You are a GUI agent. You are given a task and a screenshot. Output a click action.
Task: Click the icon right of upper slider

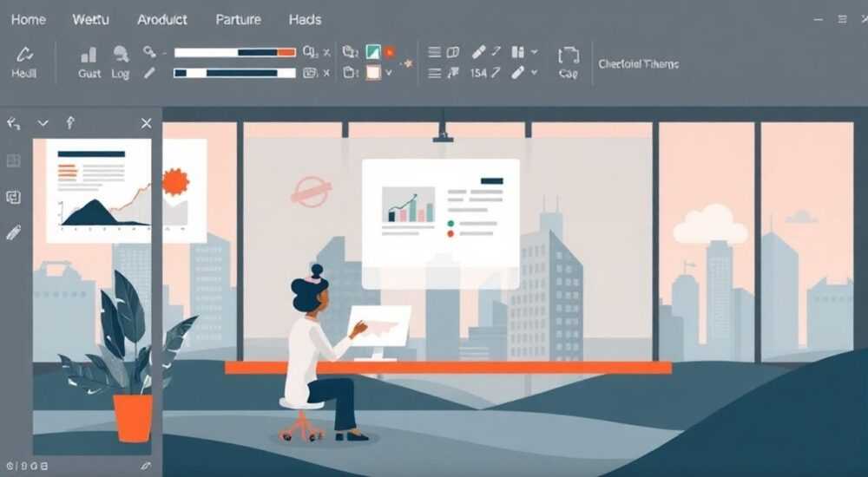click(x=310, y=53)
